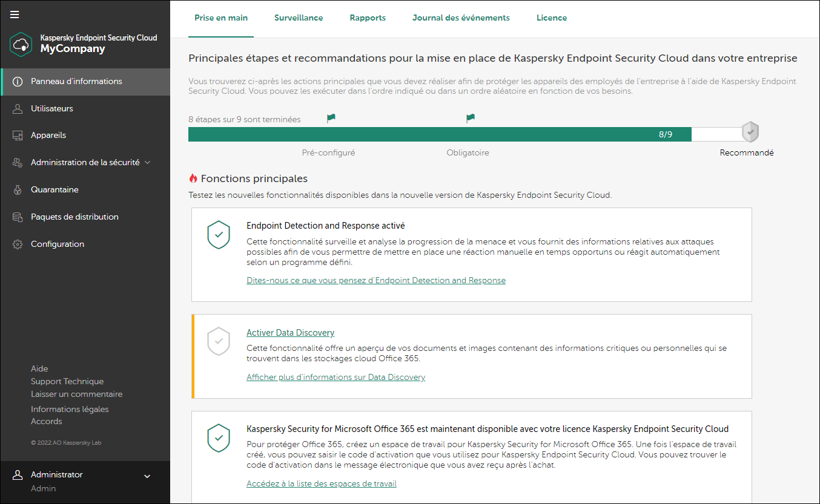
Task: Click the MyCompany workspace name
Action: tap(73, 49)
